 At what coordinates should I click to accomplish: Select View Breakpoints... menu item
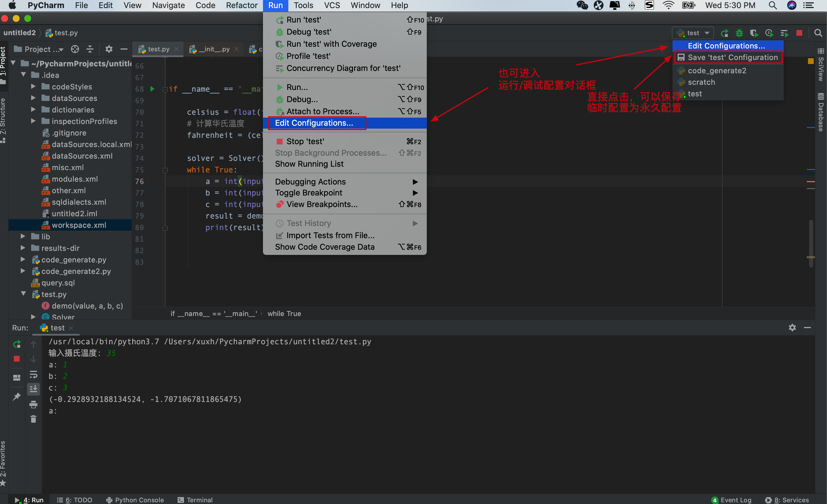345,204
